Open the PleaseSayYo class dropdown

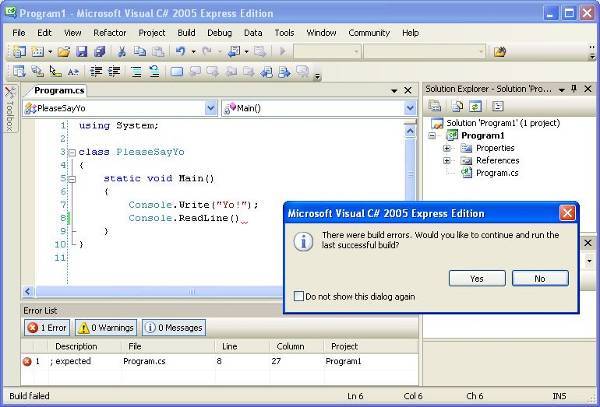pyautogui.click(x=211, y=108)
